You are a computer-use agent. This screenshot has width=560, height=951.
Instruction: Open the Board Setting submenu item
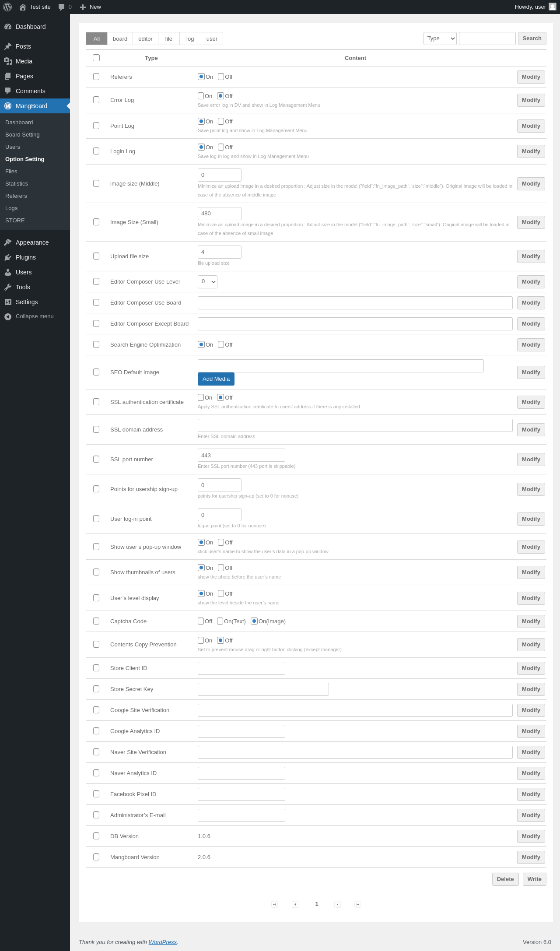coord(22,135)
